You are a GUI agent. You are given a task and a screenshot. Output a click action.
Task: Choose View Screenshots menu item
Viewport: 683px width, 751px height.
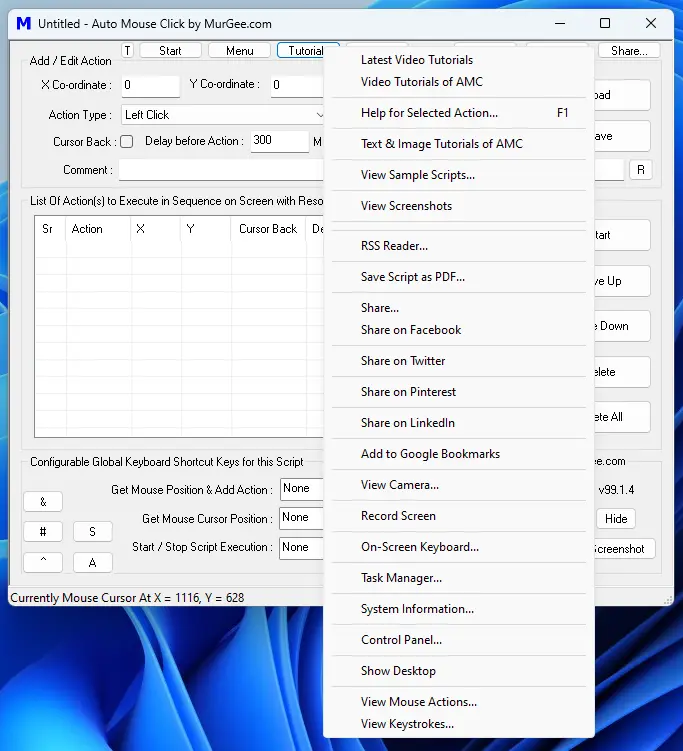click(406, 206)
